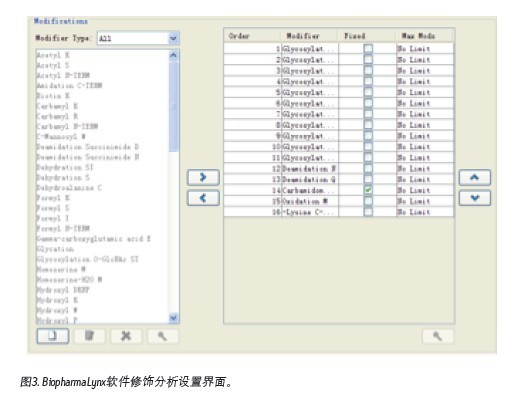Select Homoserine-H2O M in modifier list
Viewport: 522px width, 396px height.
click(69, 280)
